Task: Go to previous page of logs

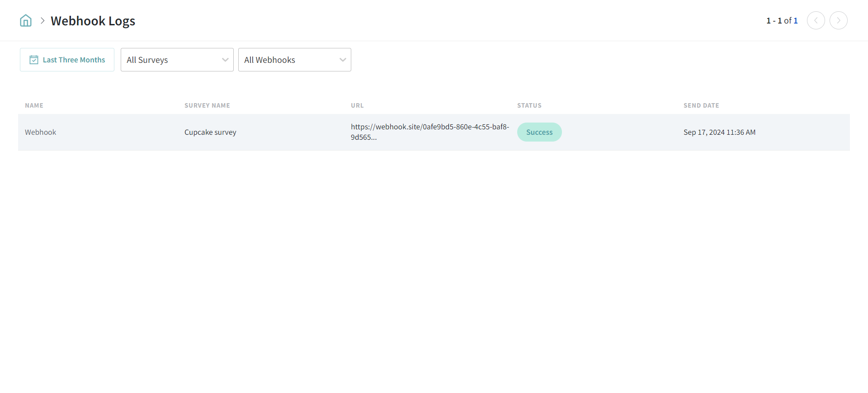Action: click(816, 21)
